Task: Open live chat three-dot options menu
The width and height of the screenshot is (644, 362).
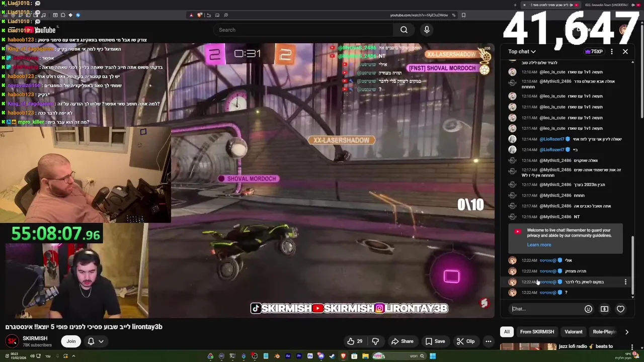Action: click(612, 51)
